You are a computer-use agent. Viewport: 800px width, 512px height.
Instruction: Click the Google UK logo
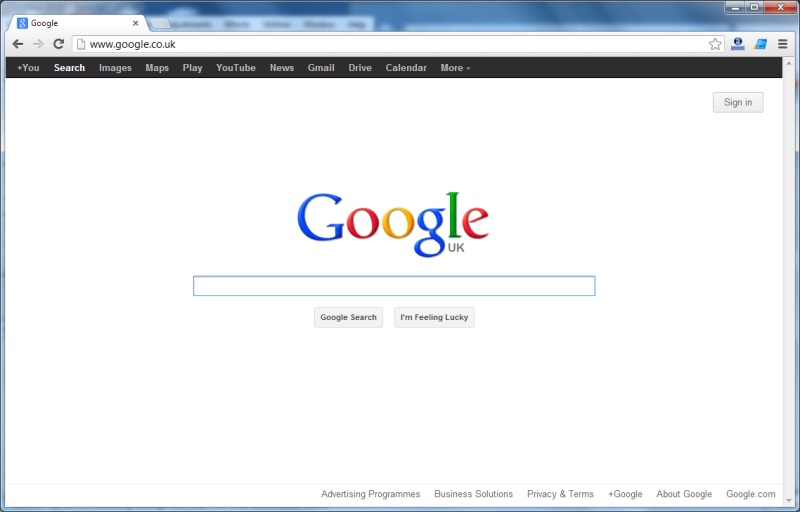pos(393,224)
